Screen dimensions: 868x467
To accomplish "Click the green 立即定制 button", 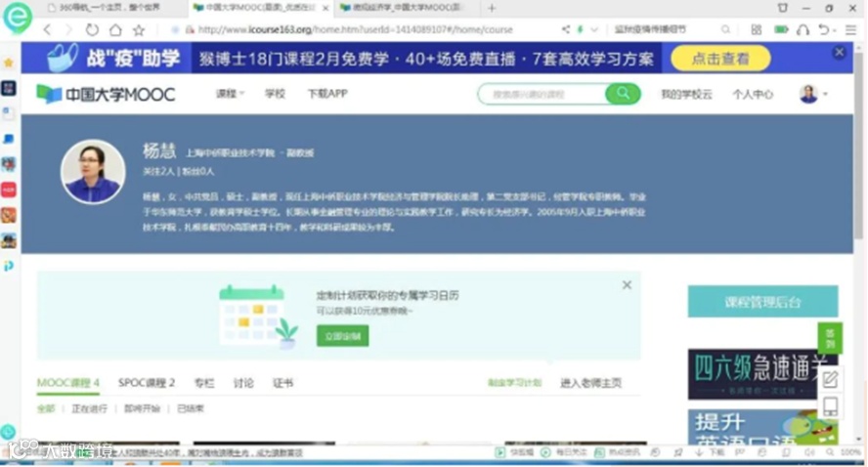I will [343, 336].
